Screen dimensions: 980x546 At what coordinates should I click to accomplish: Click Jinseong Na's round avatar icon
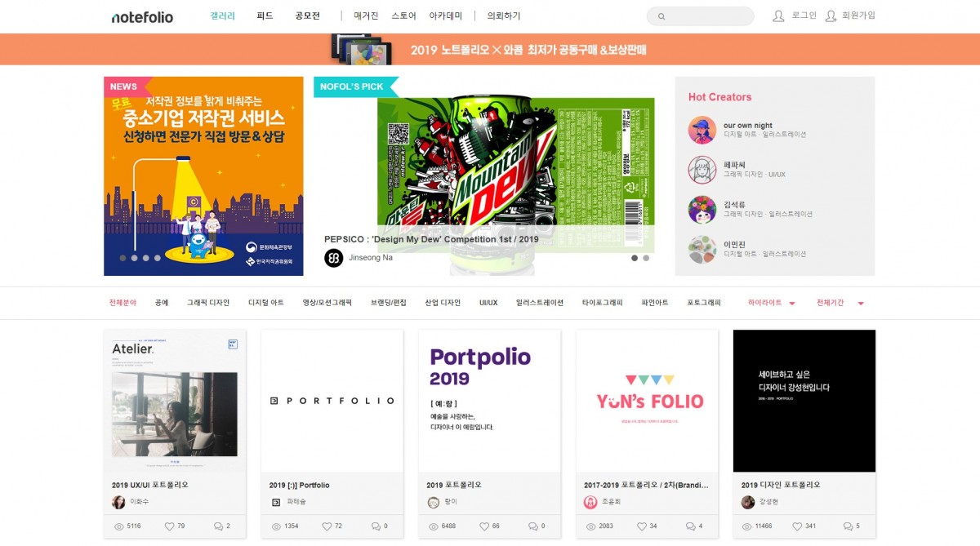pos(333,258)
